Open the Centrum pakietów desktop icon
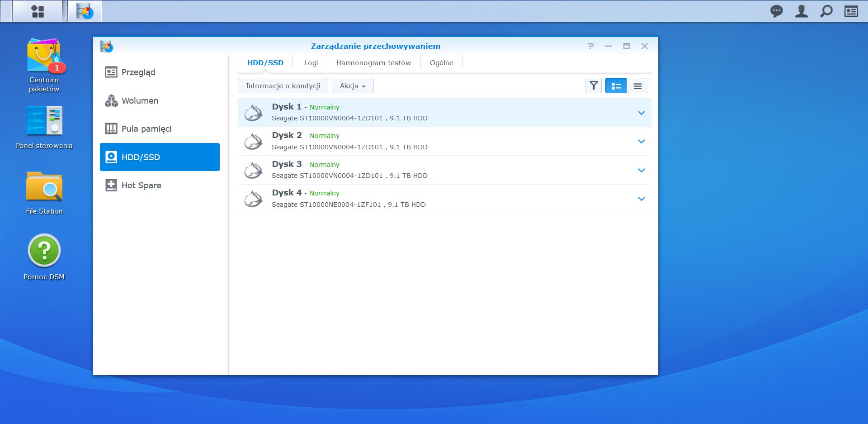 click(44, 57)
